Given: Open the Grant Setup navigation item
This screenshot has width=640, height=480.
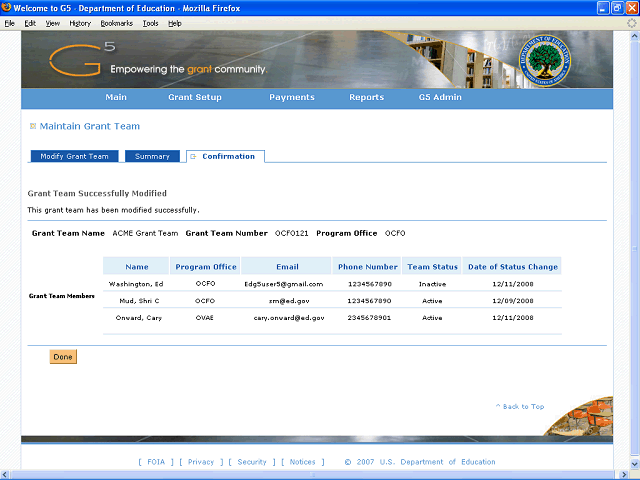Looking at the screenshot, I should pyautogui.click(x=195, y=97).
